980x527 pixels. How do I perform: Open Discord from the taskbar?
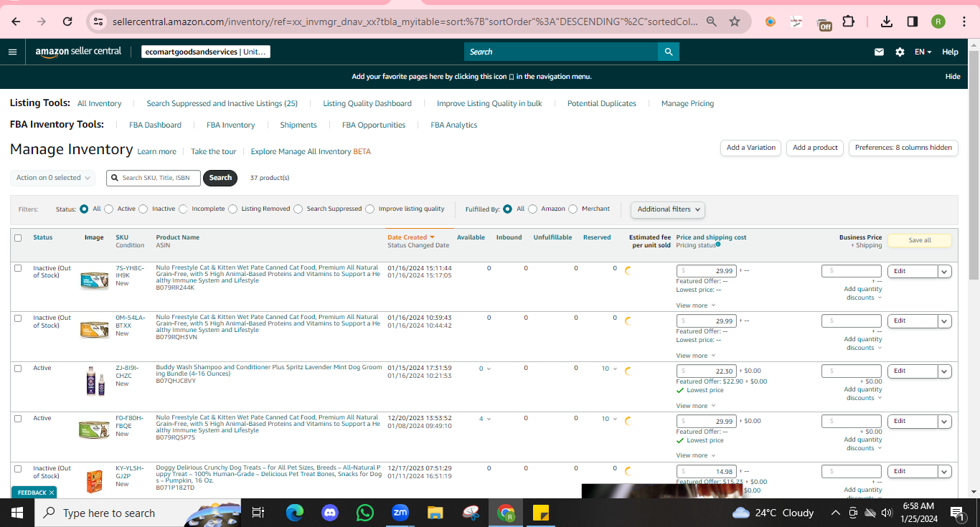coord(330,513)
